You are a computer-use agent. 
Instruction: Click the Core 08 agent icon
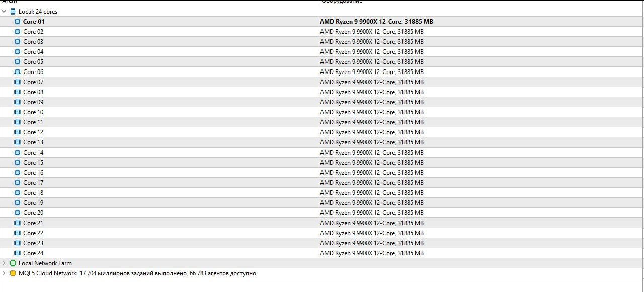pyautogui.click(x=18, y=92)
